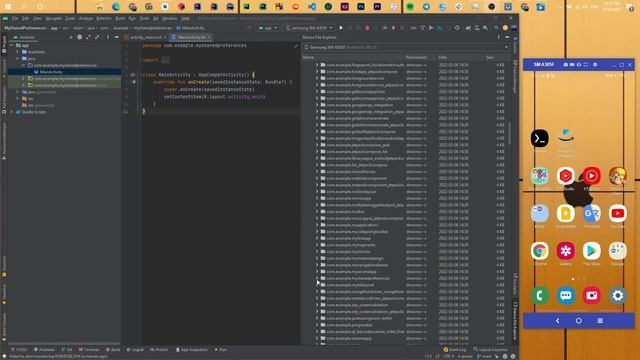Open the Android project view dropdown
Image resolution: width=640 pixels, height=360 pixels.
pos(25,37)
